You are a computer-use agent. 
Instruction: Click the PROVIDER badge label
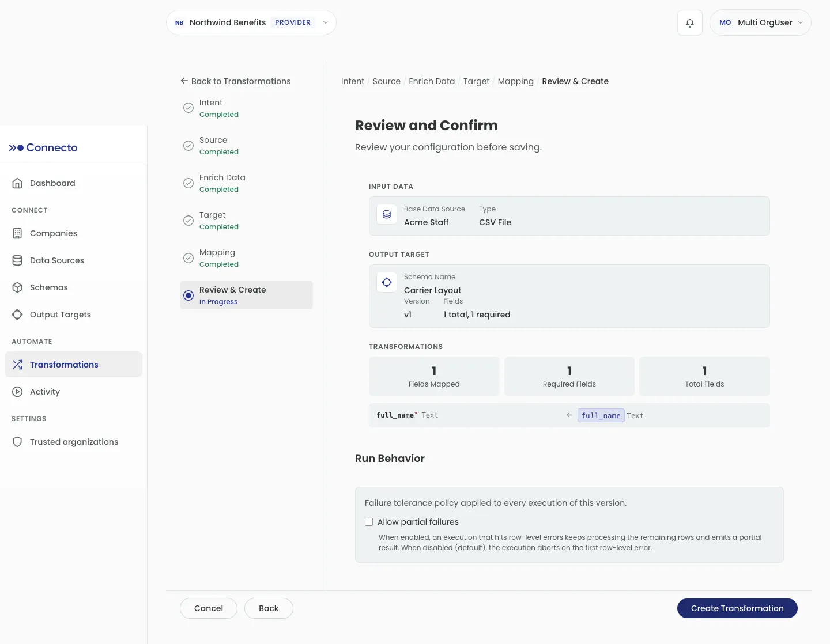tap(293, 22)
